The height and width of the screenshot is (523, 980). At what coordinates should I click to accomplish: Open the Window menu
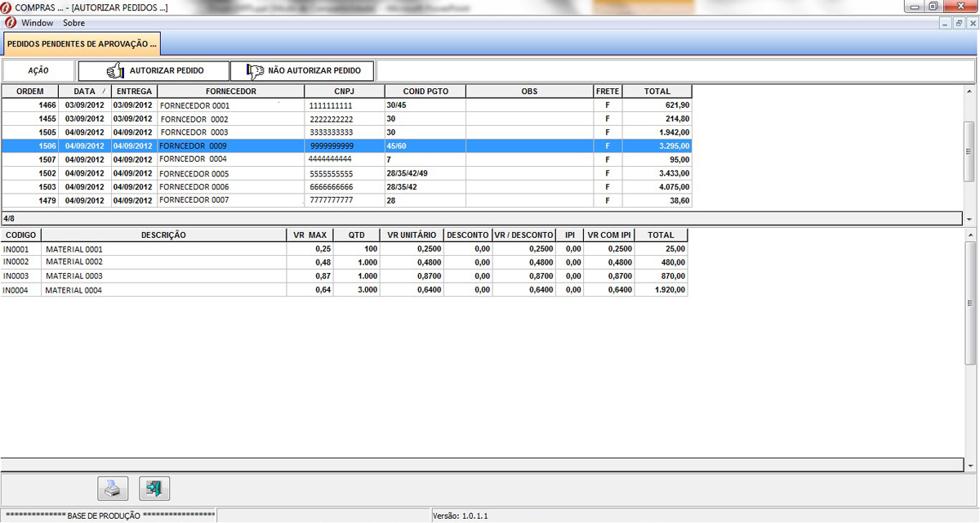tap(38, 23)
